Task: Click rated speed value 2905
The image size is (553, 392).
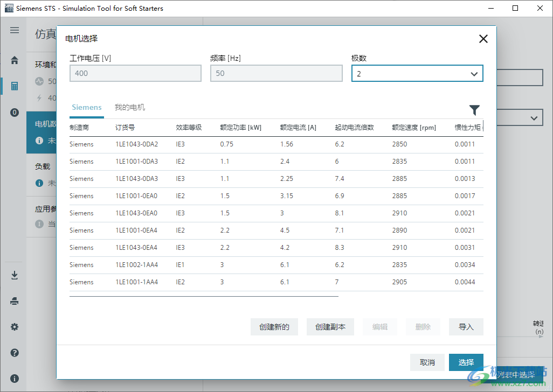Action: point(399,282)
